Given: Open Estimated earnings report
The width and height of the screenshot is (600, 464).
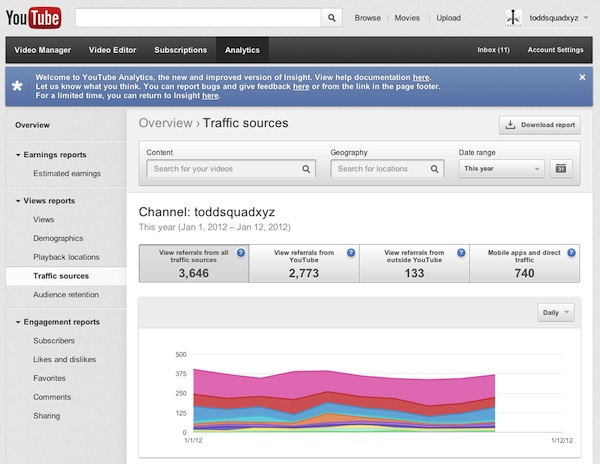Looking at the screenshot, I should point(67,174).
